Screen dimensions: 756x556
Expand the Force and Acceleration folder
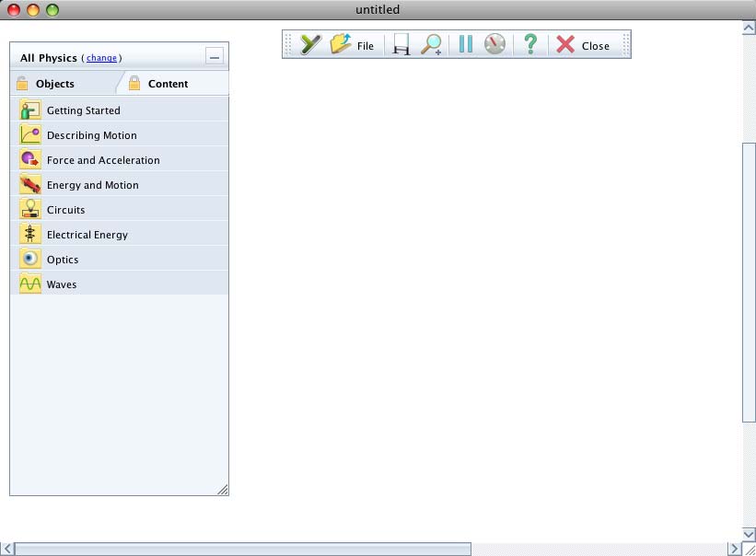point(103,160)
